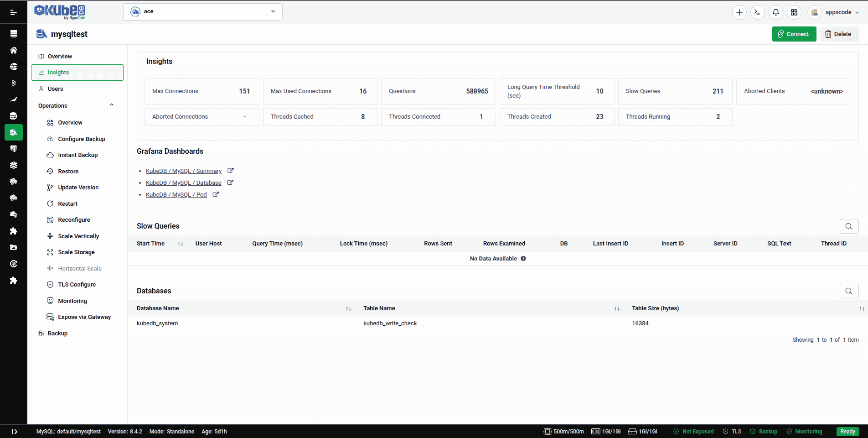Go to Overview in sidebar top
The image size is (868, 438).
77,57
